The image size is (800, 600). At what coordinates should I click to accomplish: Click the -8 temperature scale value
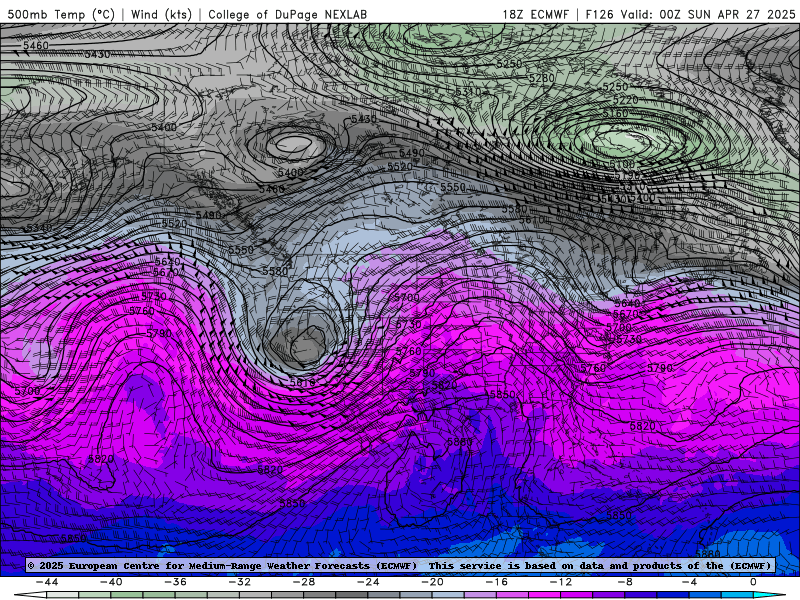[626, 582]
